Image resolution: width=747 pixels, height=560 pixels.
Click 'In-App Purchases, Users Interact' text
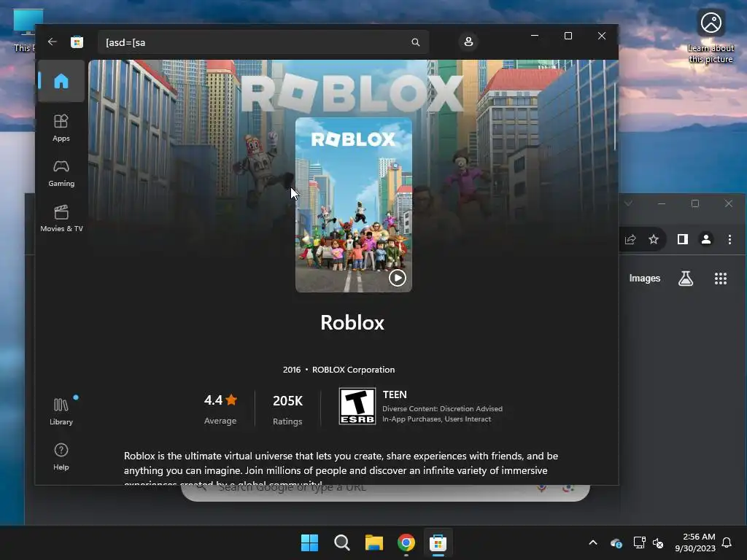click(436, 419)
